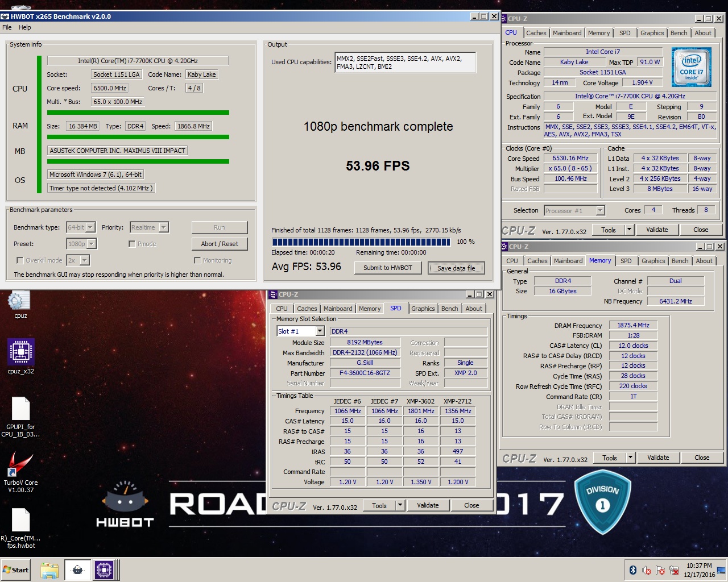Click the NB Frequency 6431.2 MHz value

tap(676, 301)
